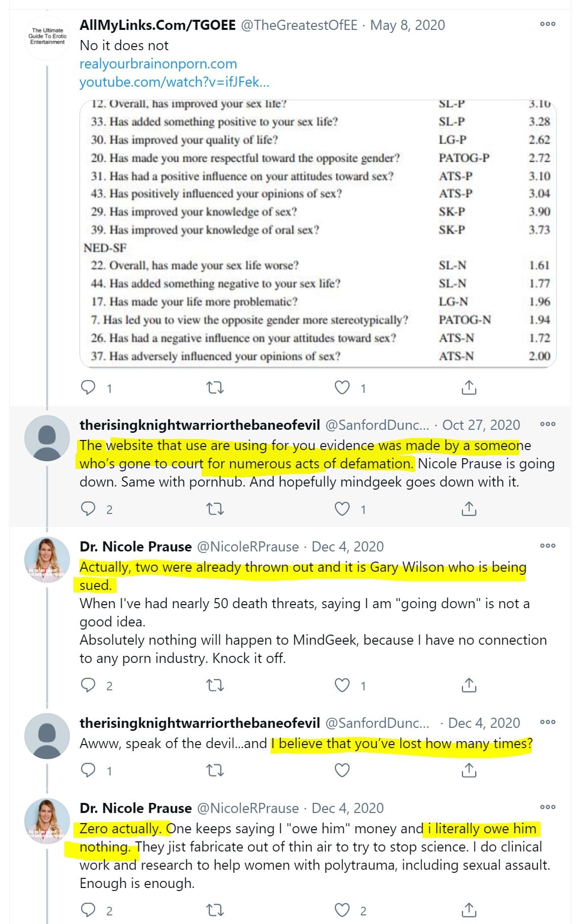
Task: Open the realyourbrainonporn.com link
Action: coord(158,64)
